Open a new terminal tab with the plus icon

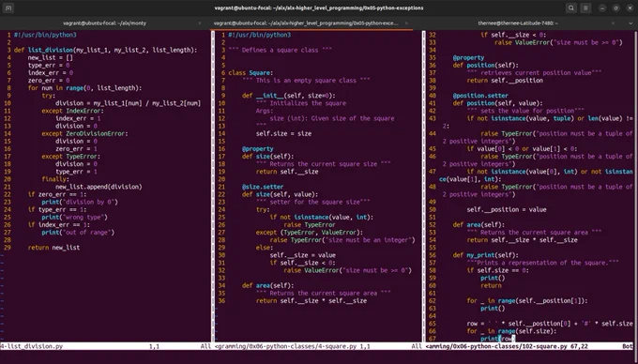click(x=8, y=8)
